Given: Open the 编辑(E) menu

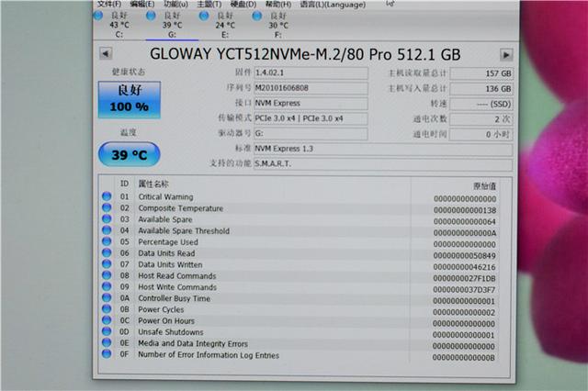Looking at the screenshot, I should [141, 4].
